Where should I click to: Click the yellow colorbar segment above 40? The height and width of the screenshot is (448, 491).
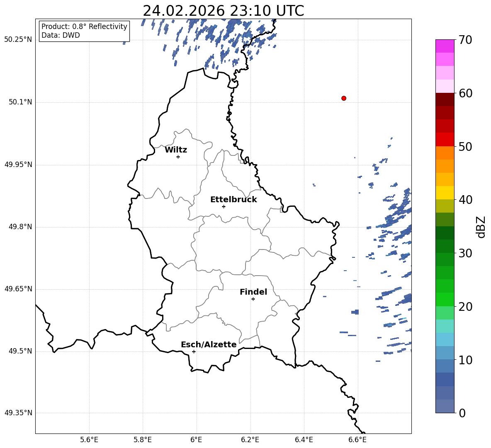tap(445, 193)
